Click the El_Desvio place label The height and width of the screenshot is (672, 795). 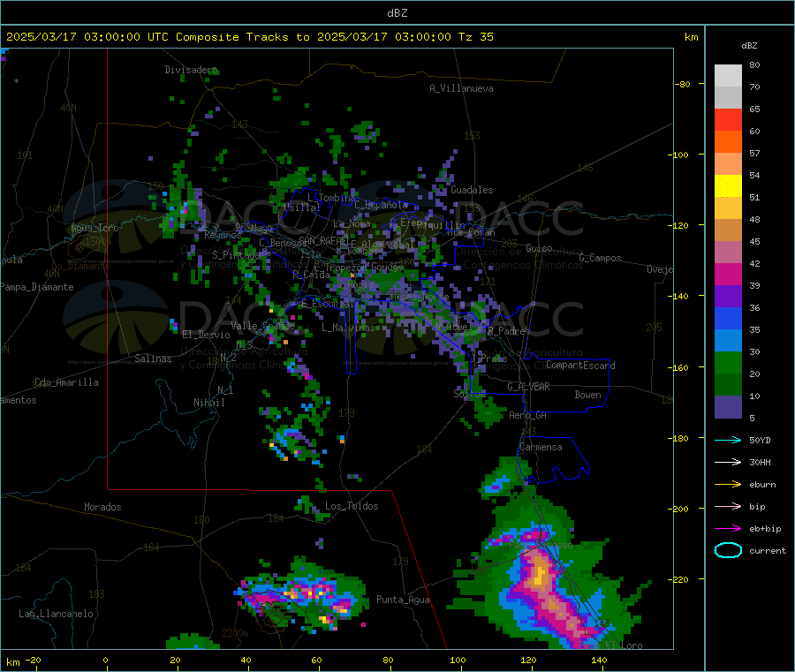pos(206,335)
